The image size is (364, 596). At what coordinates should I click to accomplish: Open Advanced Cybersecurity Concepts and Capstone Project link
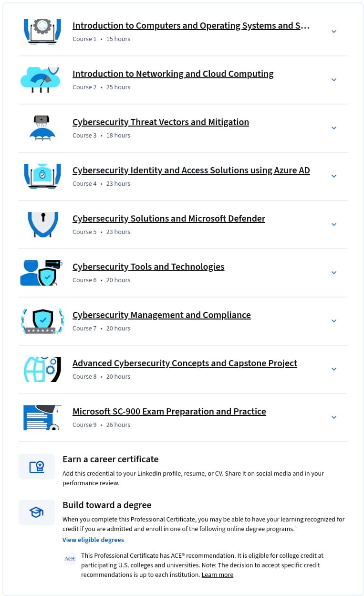pyautogui.click(x=185, y=363)
